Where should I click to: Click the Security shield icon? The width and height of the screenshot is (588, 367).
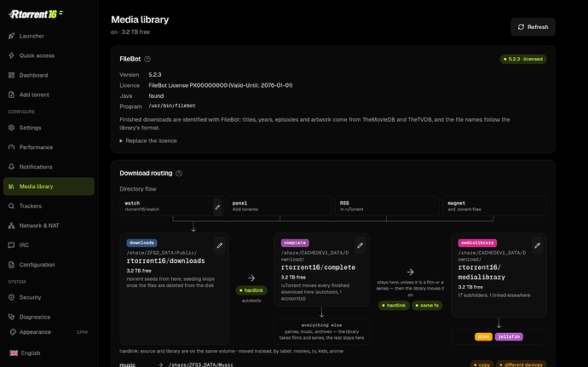(x=12, y=297)
